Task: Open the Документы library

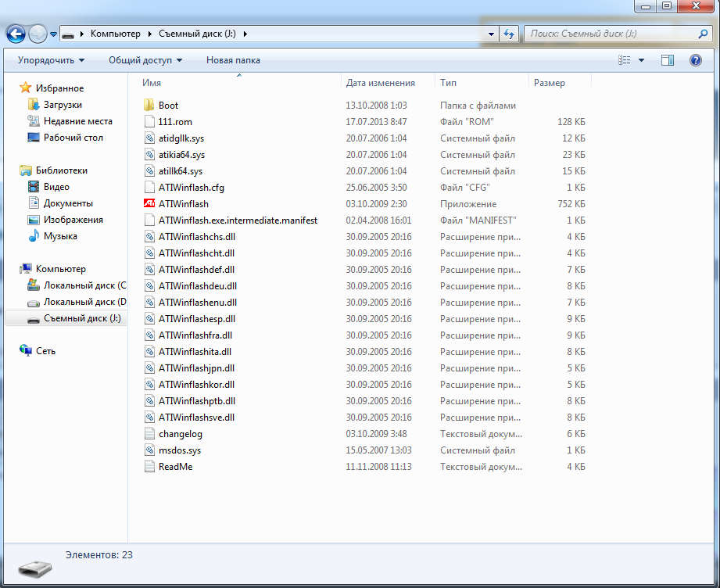Action: [x=68, y=203]
